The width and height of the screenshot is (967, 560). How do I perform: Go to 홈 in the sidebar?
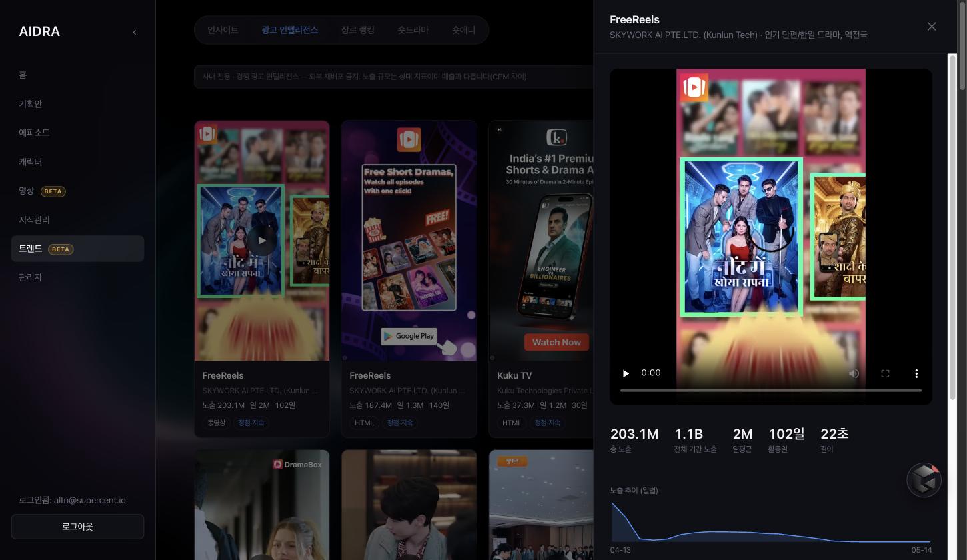coord(77,75)
